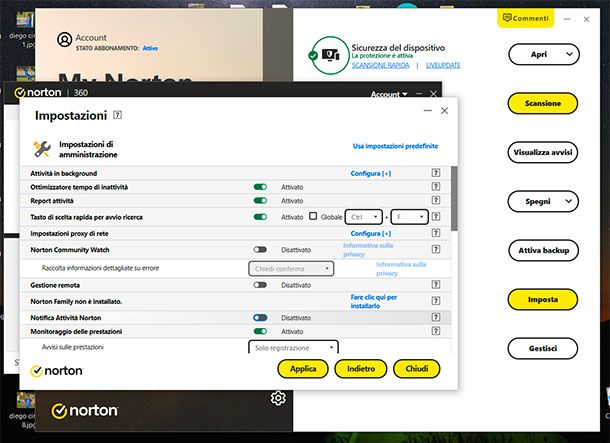
Task: Click SCANSIONE RAPIDA link
Action: 380,65
